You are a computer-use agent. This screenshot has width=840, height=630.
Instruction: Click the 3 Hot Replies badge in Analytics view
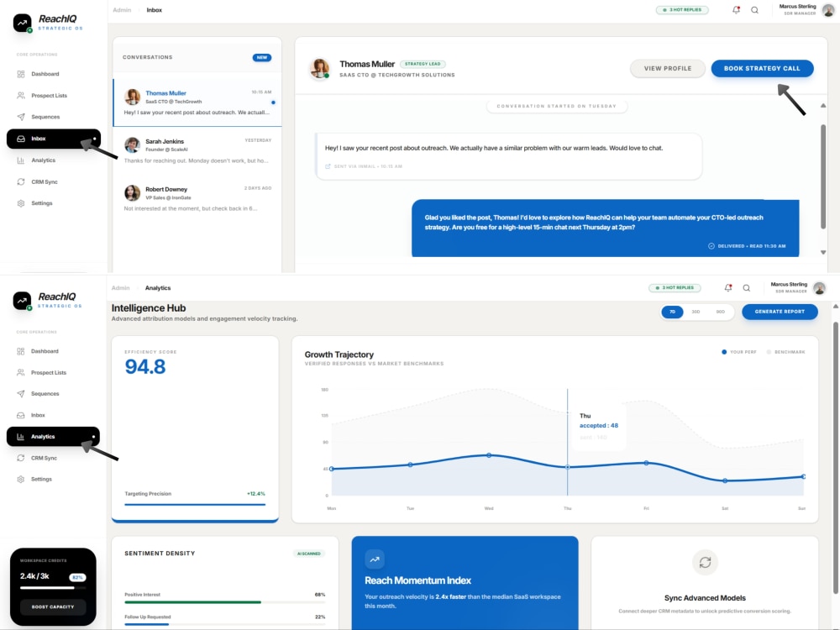pos(675,287)
